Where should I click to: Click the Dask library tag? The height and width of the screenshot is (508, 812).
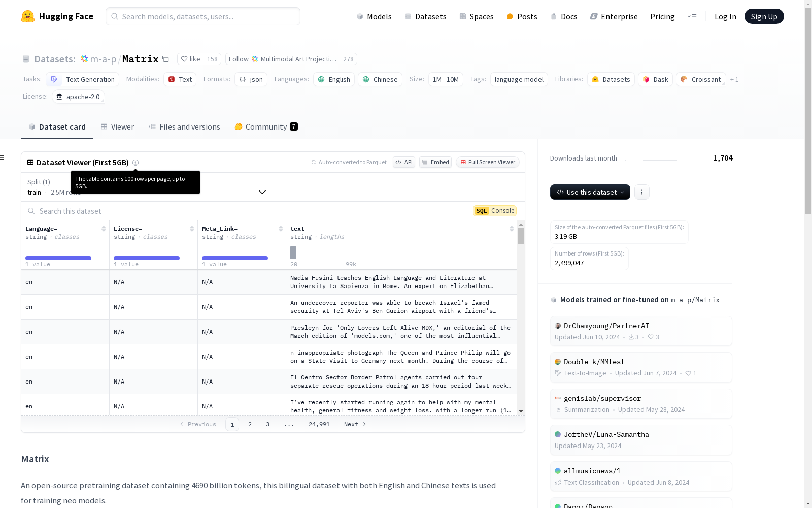[656, 79]
